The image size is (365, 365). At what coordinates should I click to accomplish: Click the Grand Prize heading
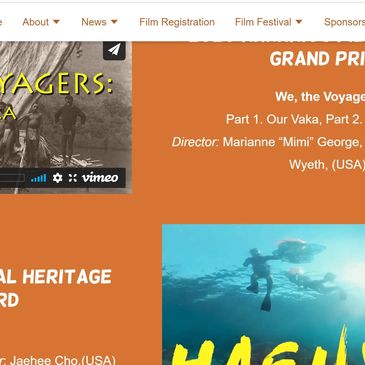[x=317, y=59]
